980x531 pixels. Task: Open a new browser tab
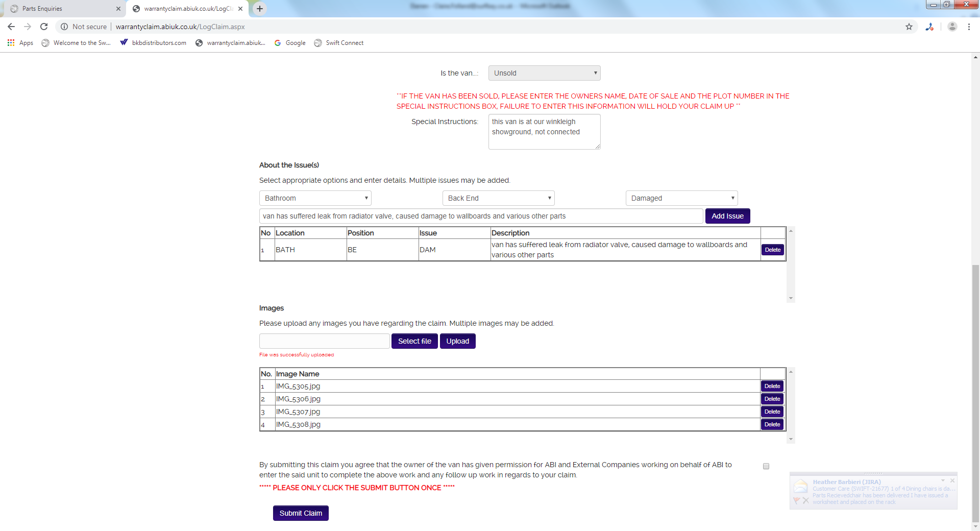tap(260, 9)
